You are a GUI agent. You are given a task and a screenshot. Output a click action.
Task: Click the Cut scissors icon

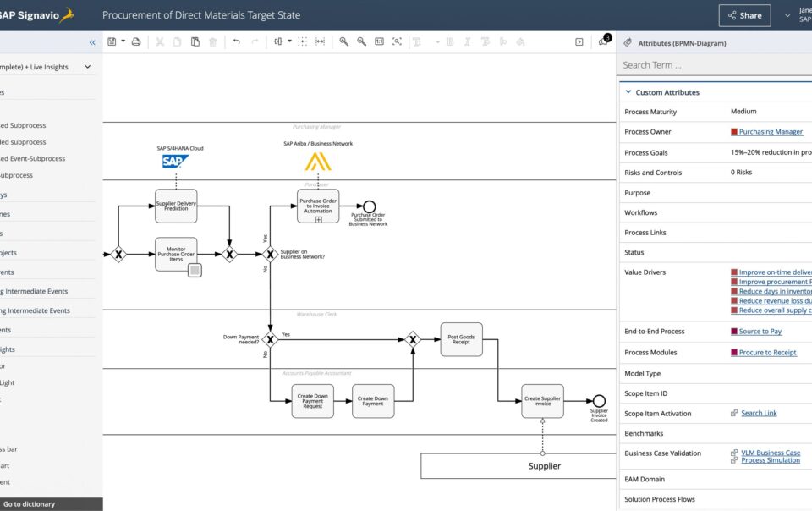coord(160,41)
